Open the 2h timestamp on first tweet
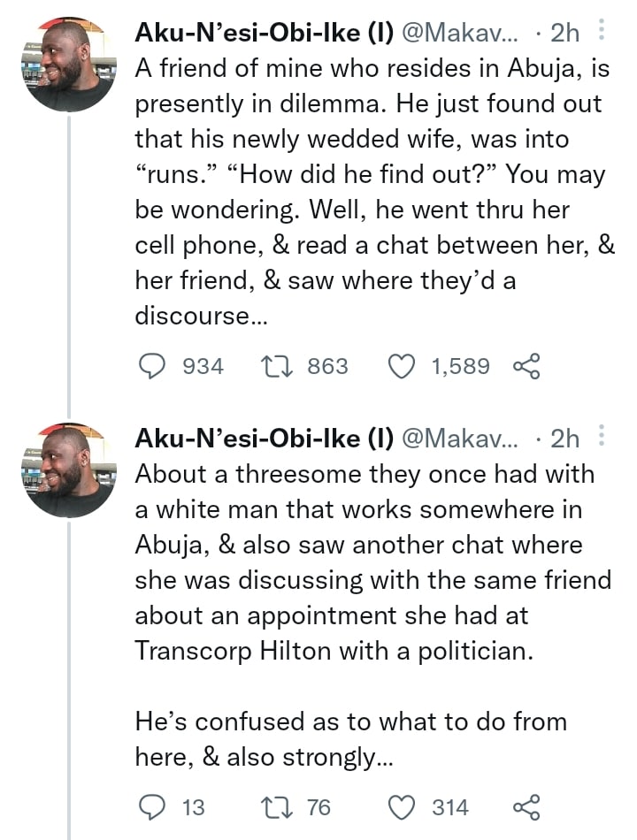The height and width of the screenshot is (840, 637). (x=564, y=34)
